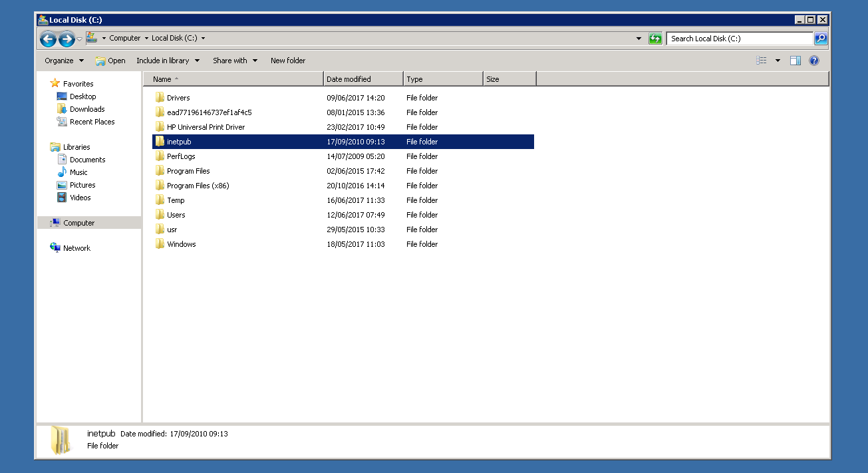Image resolution: width=868 pixels, height=473 pixels.
Task: Select the Windows folder icon
Action: tap(160, 244)
